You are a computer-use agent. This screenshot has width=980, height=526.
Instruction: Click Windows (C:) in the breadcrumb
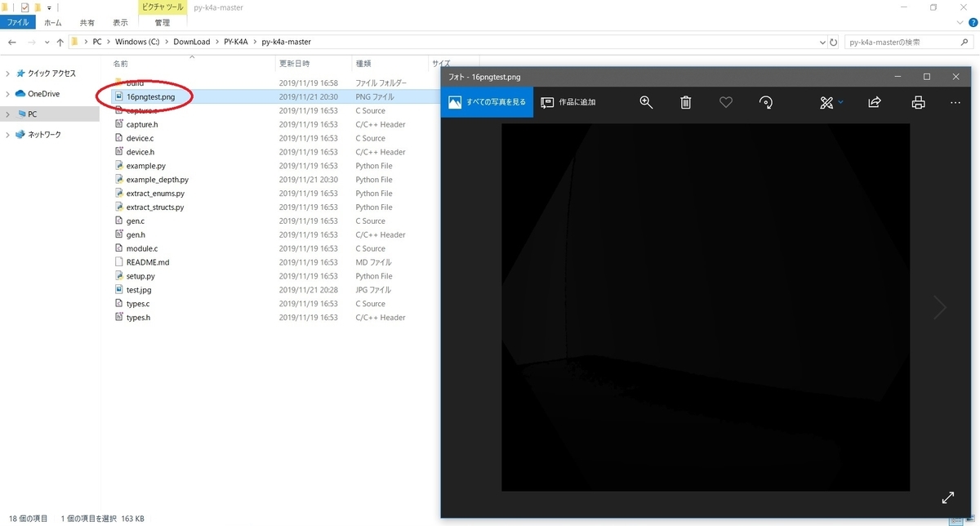(137, 42)
